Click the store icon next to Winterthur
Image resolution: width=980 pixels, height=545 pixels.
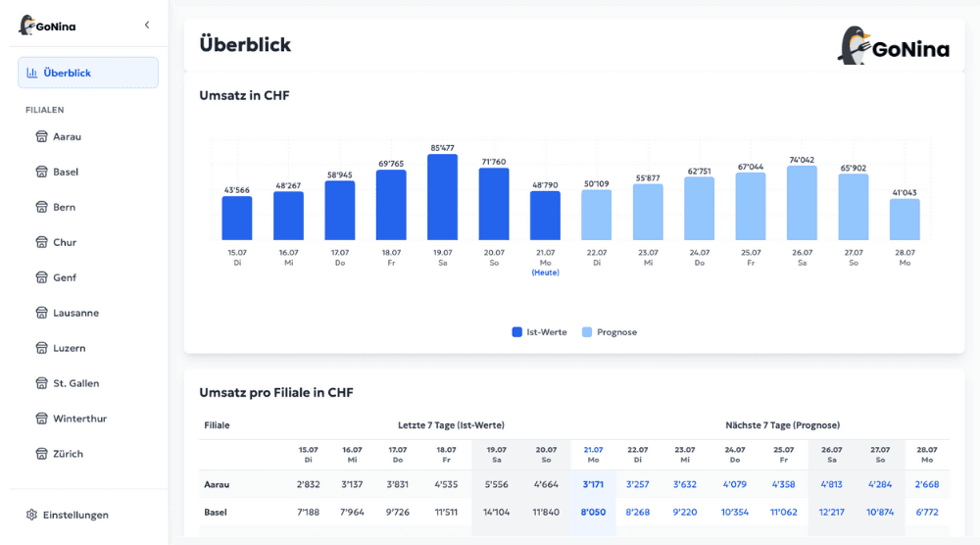click(41, 419)
